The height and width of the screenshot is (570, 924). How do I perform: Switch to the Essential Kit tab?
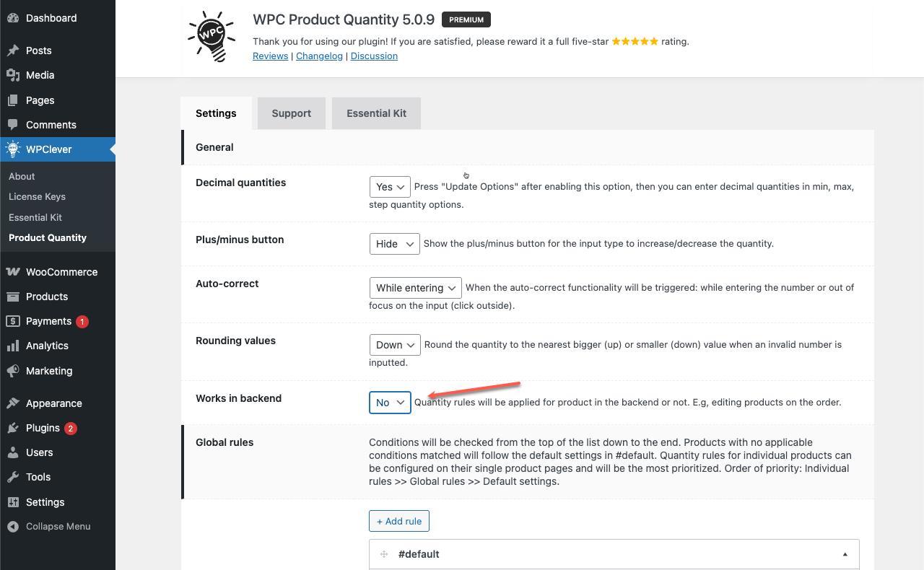point(376,113)
